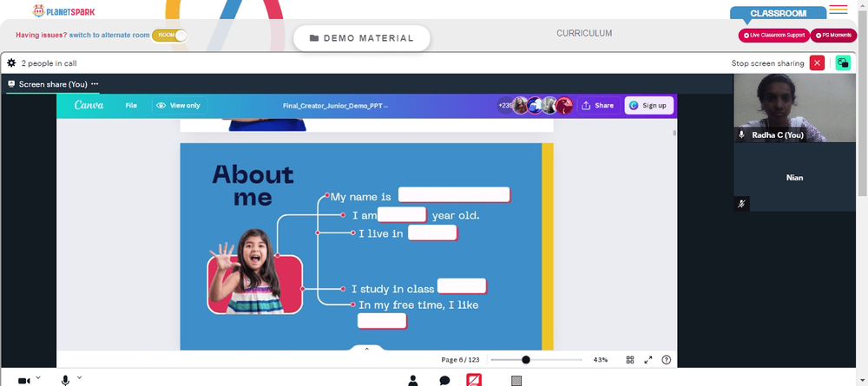
Task: Click the Canva Share button
Action: (598, 105)
